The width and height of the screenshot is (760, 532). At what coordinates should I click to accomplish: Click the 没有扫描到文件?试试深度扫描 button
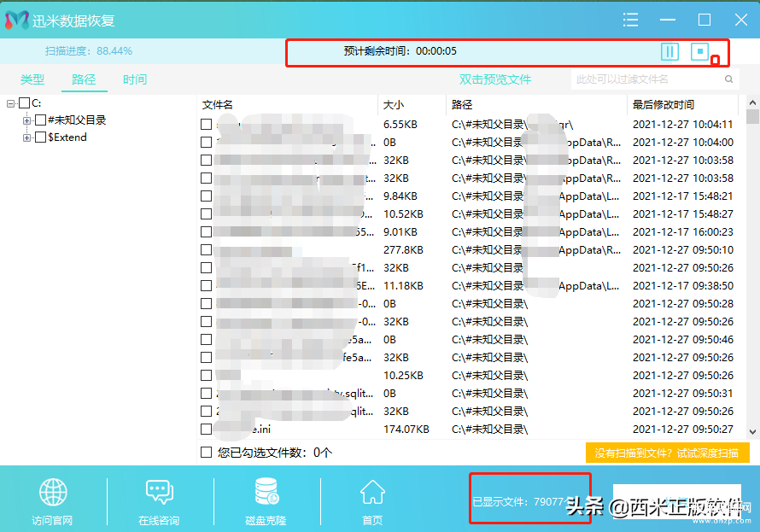[667, 453]
